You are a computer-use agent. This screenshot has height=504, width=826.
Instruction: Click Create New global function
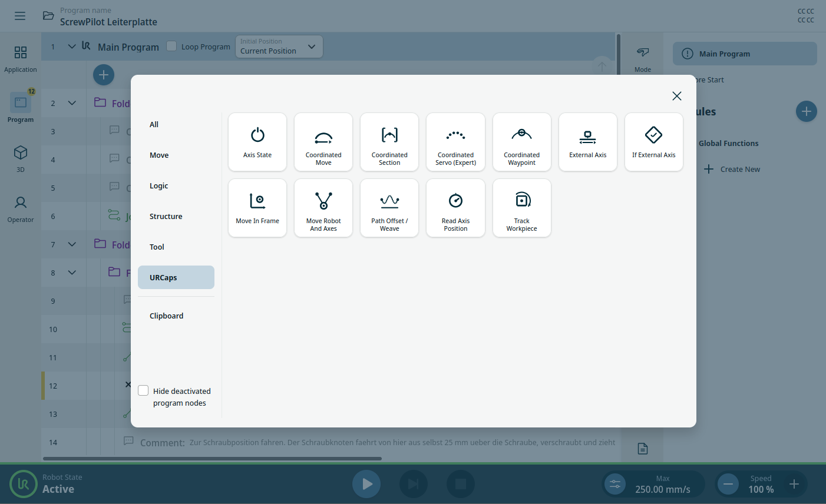732,169
